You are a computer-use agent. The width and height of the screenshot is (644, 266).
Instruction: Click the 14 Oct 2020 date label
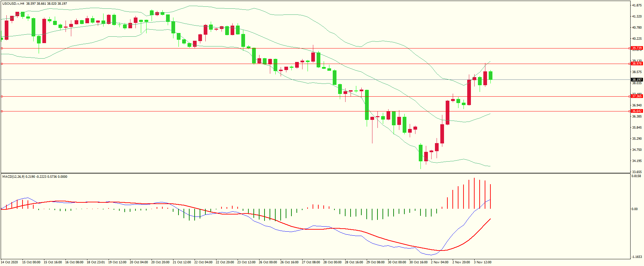point(9,262)
